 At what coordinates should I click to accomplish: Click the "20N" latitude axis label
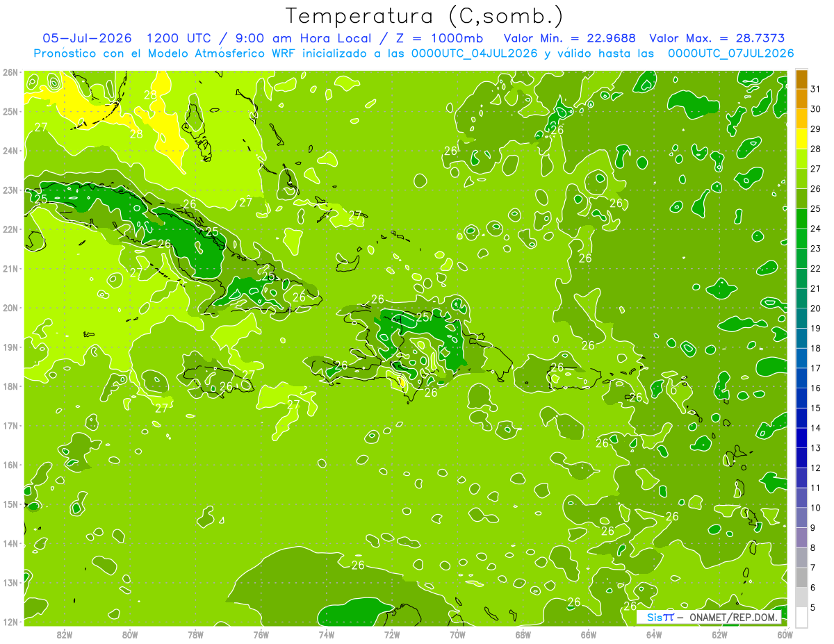[x=10, y=308]
